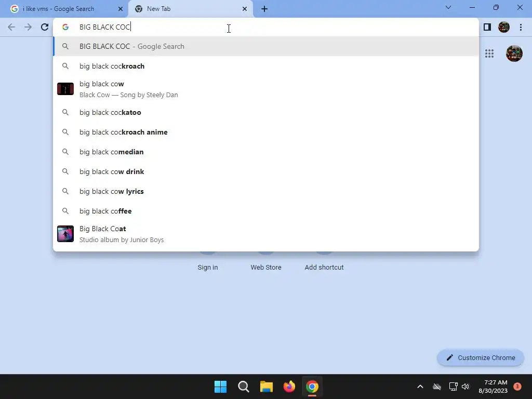Click the Chrome taskbar icon

(x=312, y=387)
